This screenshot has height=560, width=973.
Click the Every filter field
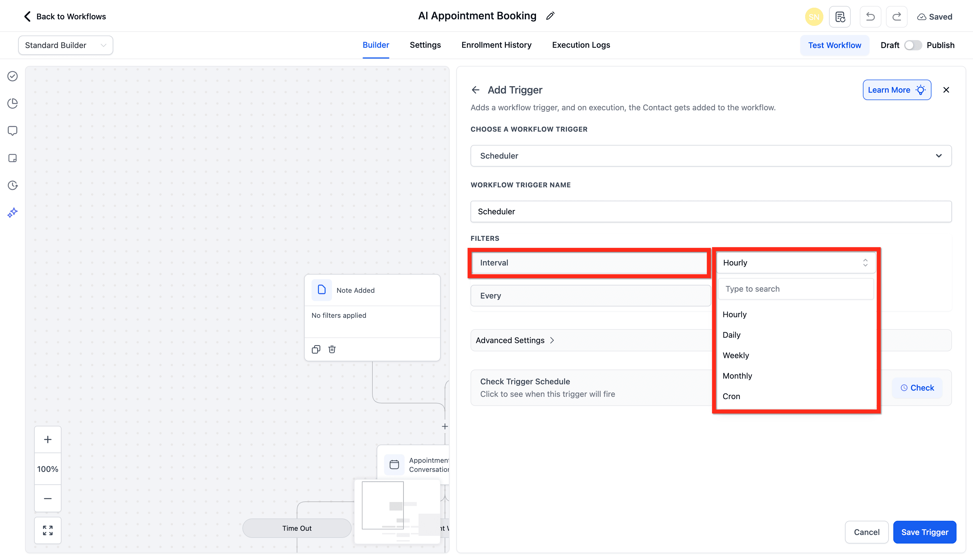pyautogui.click(x=590, y=296)
